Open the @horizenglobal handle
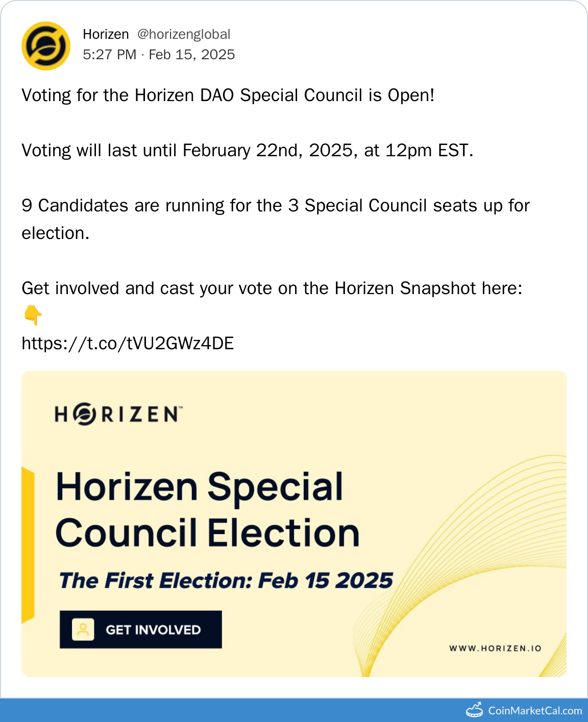 (x=184, y=34)
